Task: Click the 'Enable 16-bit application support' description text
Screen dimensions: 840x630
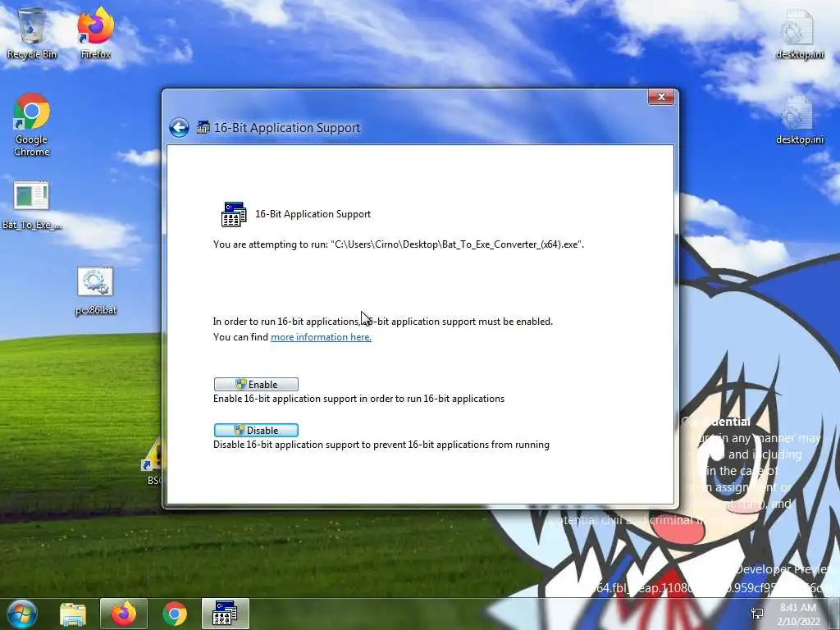Action: pyautogui.click(x=359, y=399)
